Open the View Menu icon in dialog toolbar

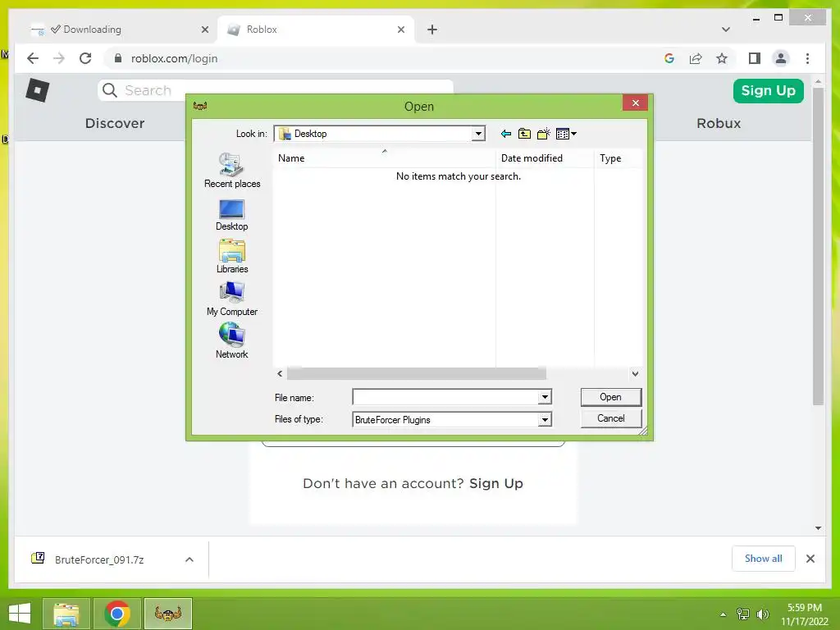(566, 134)
